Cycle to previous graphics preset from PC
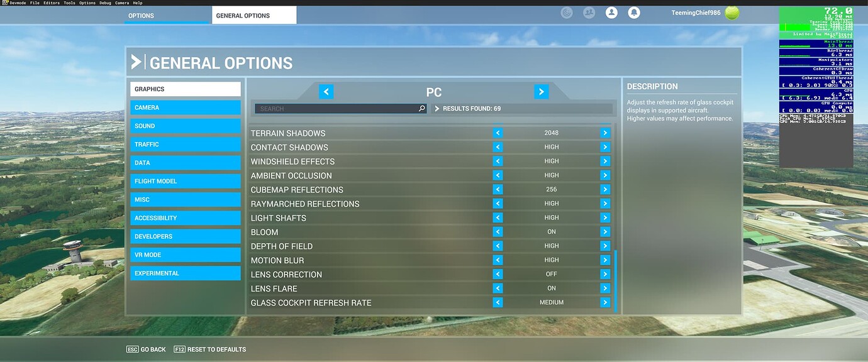 pos(326,91)
